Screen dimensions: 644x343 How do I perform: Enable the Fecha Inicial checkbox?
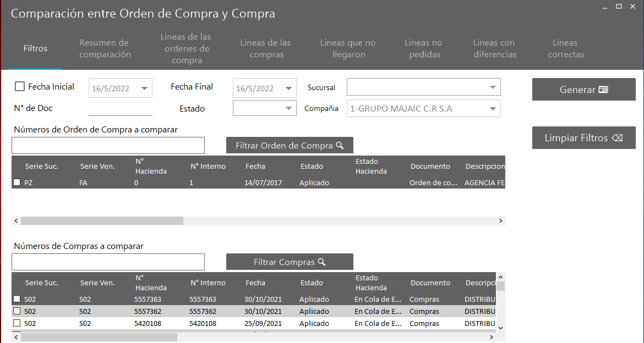(20, 86)
